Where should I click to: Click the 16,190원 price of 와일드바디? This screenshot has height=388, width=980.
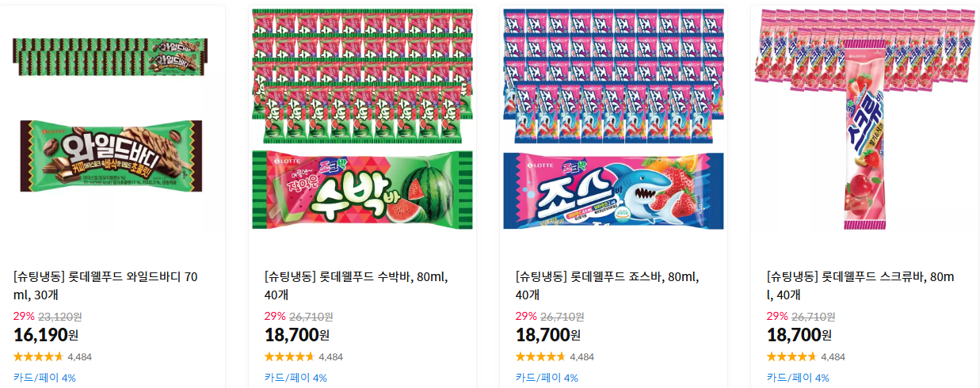click(46, 335)
